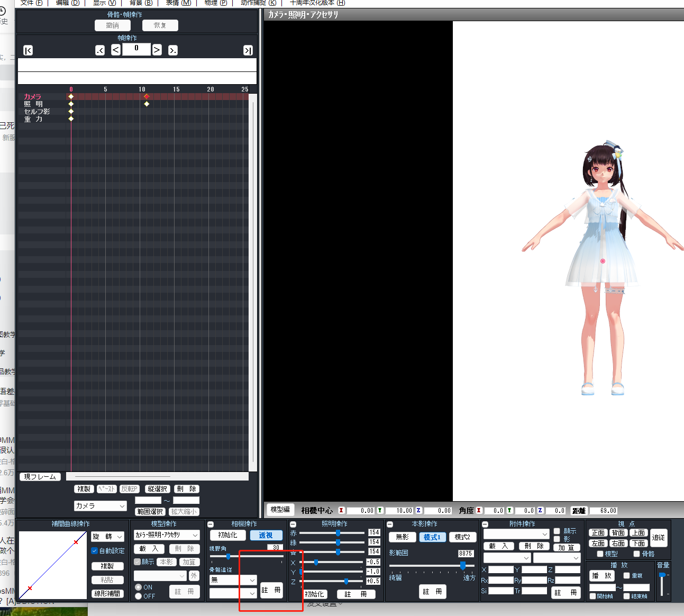Open the 旋轉 interpolation curve type dropdown
Viewport: 684px width, 616px height.
click(x=107, y=536)
